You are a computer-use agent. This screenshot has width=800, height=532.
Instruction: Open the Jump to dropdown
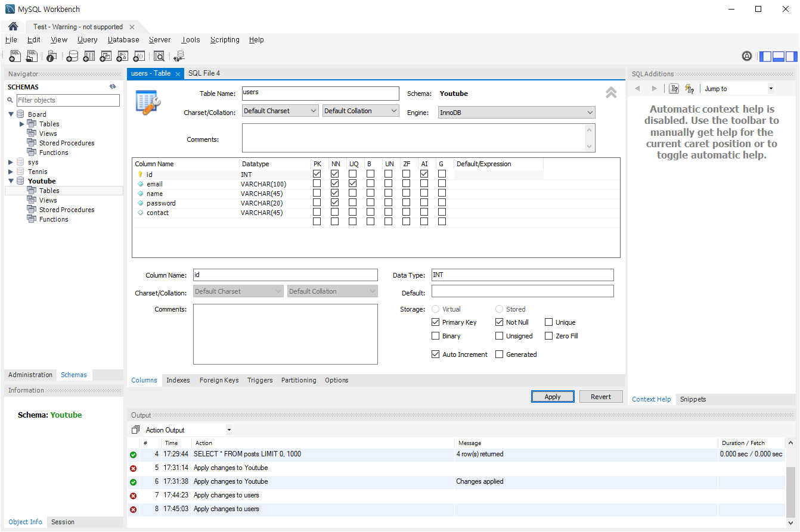[738, 89]
